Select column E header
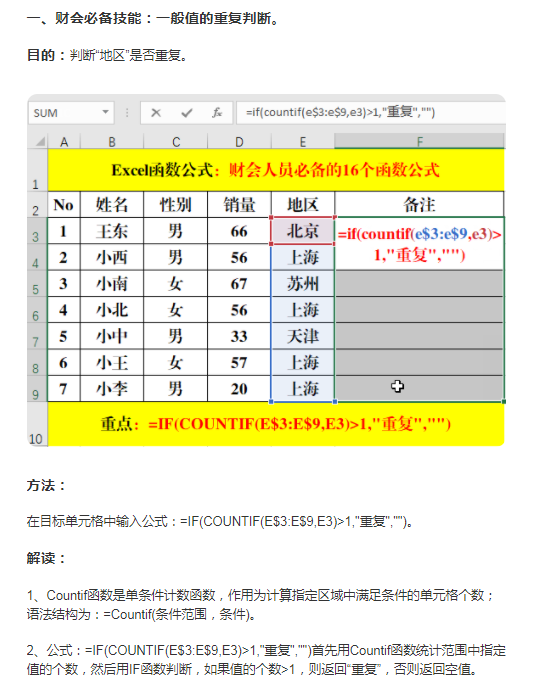 pos(303,142)
